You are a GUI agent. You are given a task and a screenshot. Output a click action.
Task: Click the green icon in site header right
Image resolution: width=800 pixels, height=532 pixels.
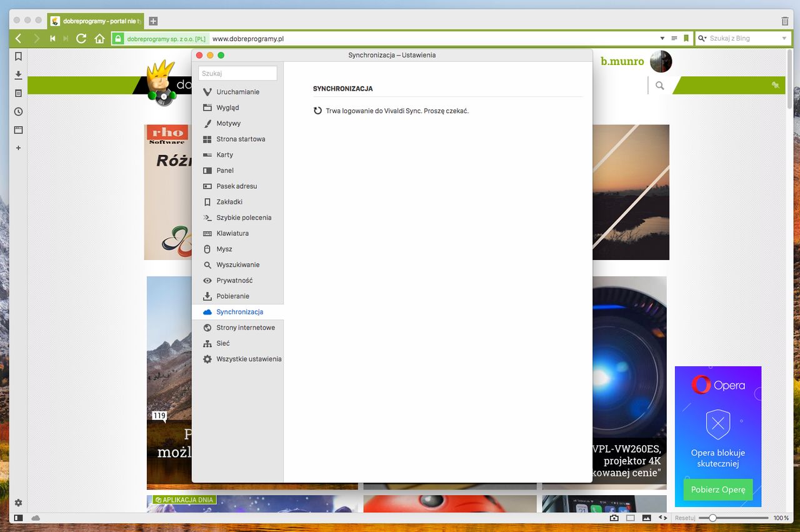click(x=775, y=85)
